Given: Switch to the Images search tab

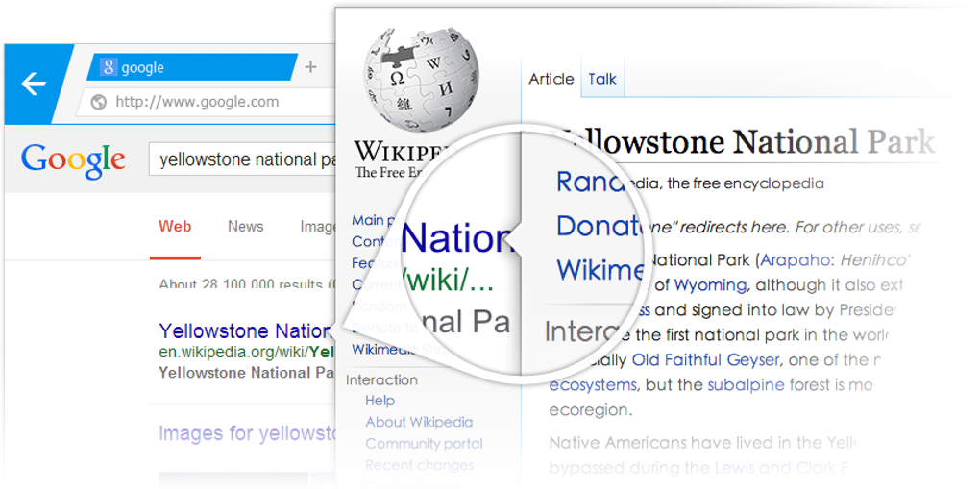Looking at the screenshot, I should click(318, 227).
